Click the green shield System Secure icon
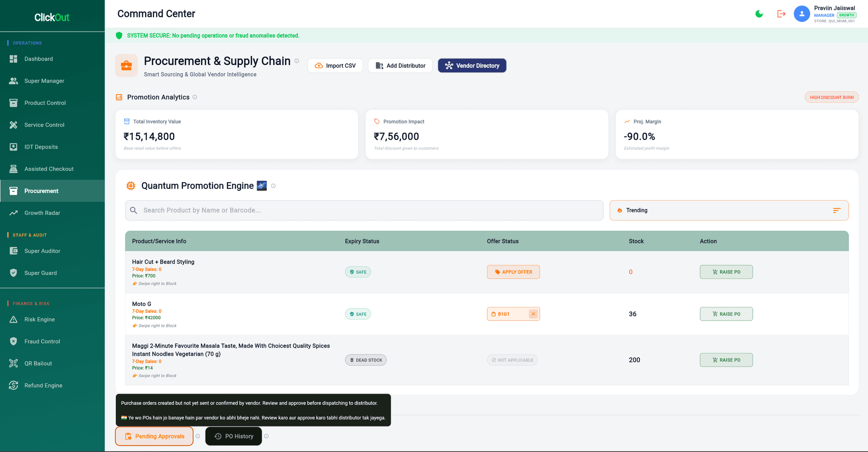 pos(119,36)
